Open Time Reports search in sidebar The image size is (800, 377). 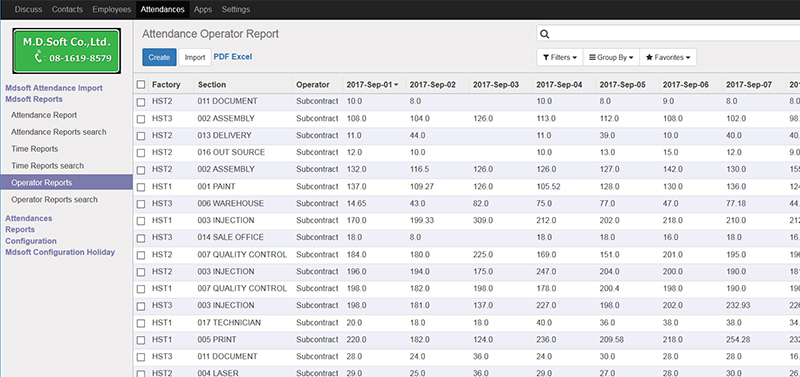coord(47,165)
